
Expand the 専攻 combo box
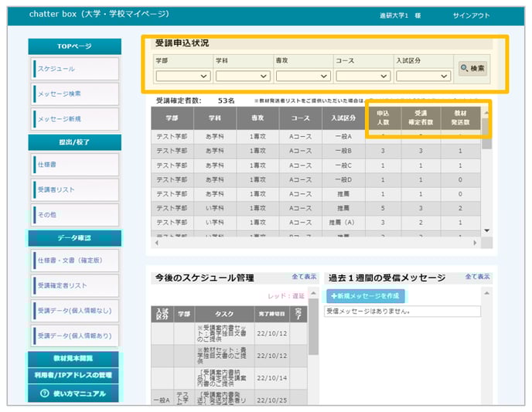pos(303,76)
